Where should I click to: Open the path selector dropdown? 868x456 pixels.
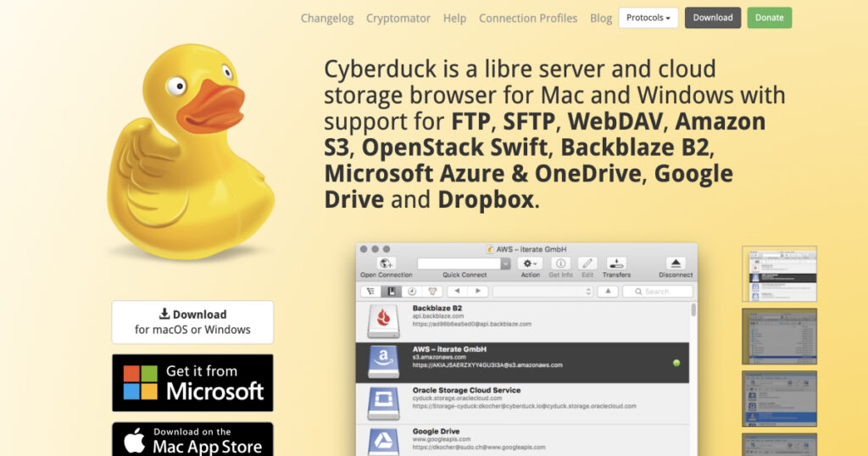click(543, 291)
